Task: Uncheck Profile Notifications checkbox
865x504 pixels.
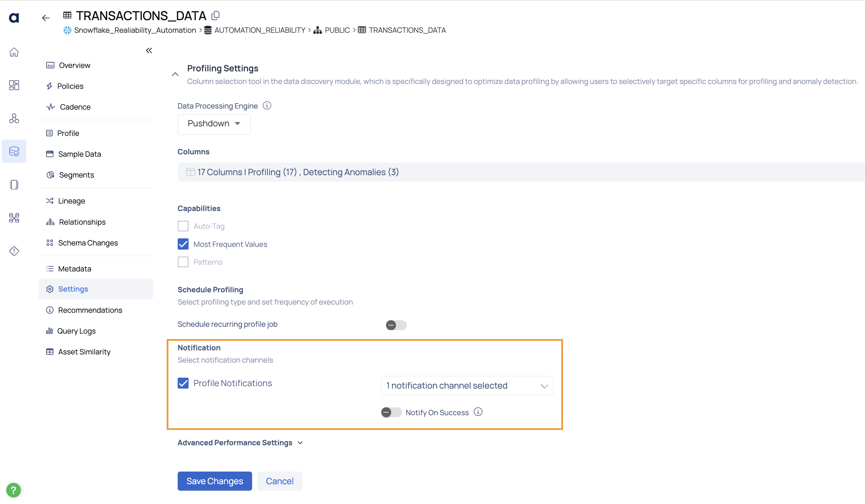Action: (x=183, y=383)
